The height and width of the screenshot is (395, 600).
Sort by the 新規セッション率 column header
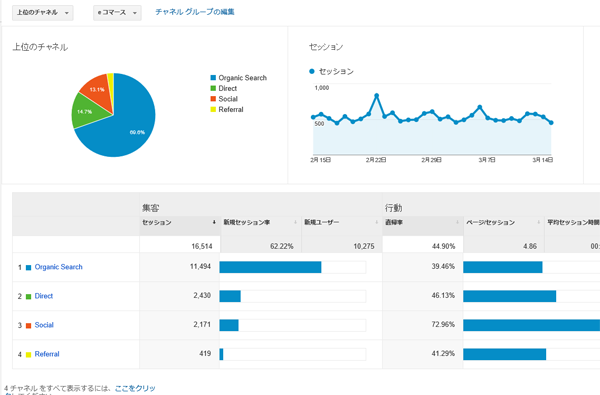point(246,222)
